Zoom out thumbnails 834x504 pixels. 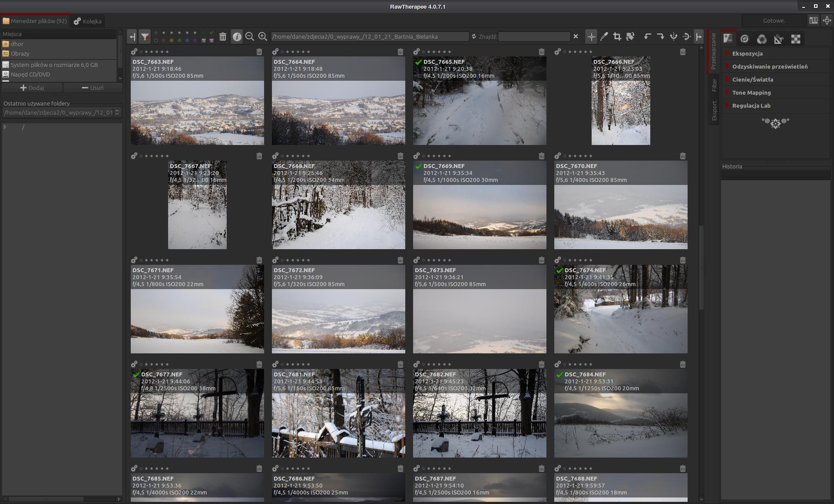[250, 36]
